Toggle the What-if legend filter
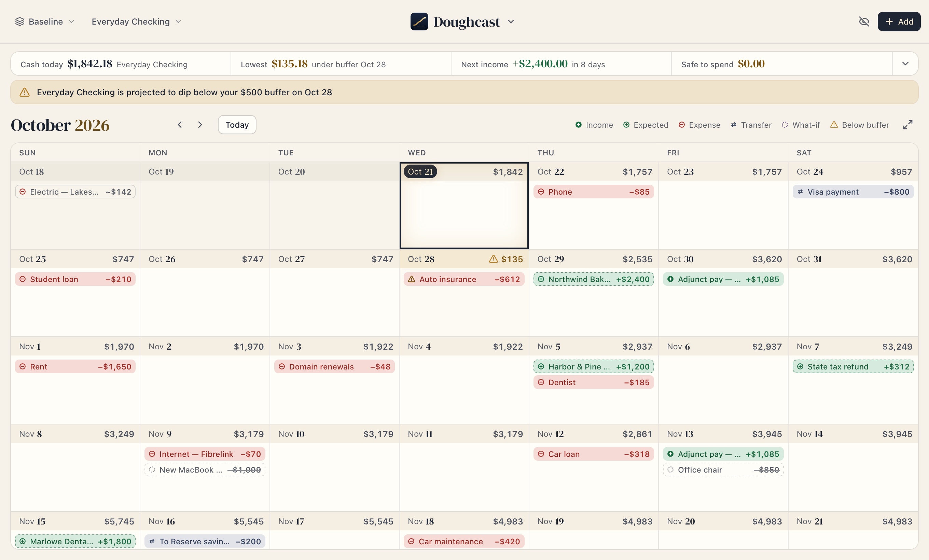 pyautogui.click(x=801, y=125)
